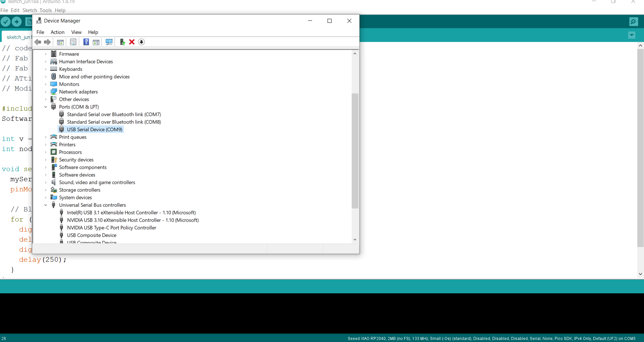Expand the Other devices node

pos(46,99)
